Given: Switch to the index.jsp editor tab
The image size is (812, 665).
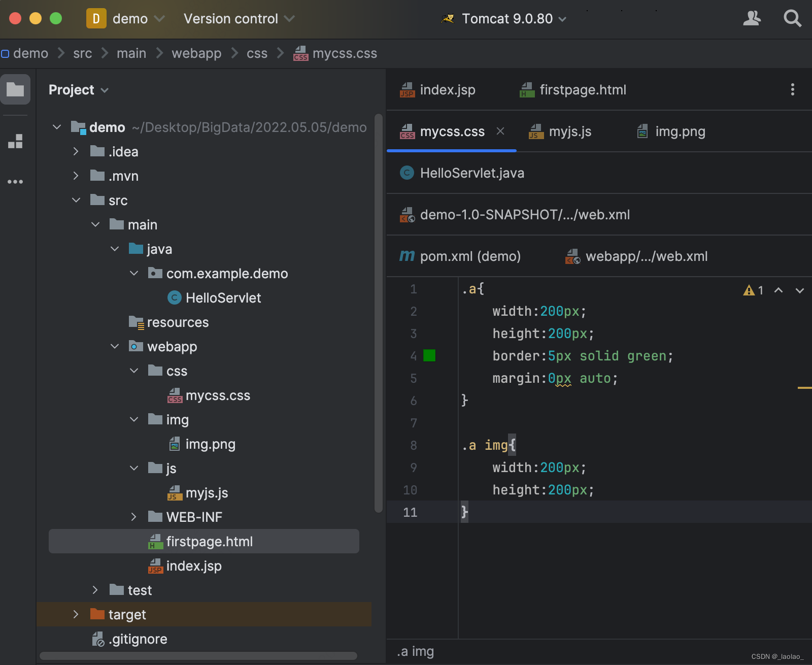Looking at the screenshot, I should 438,90.
